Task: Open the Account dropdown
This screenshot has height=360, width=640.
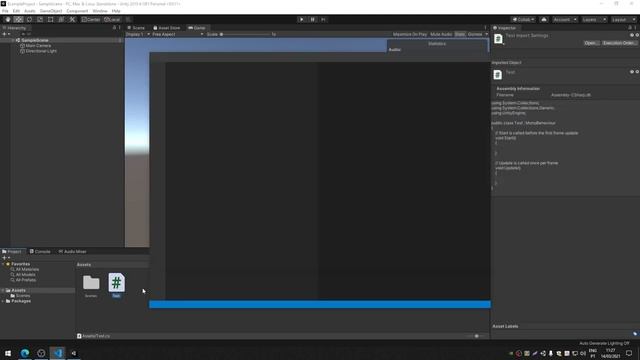Action: pyautogui.click(x=564, y=20)
